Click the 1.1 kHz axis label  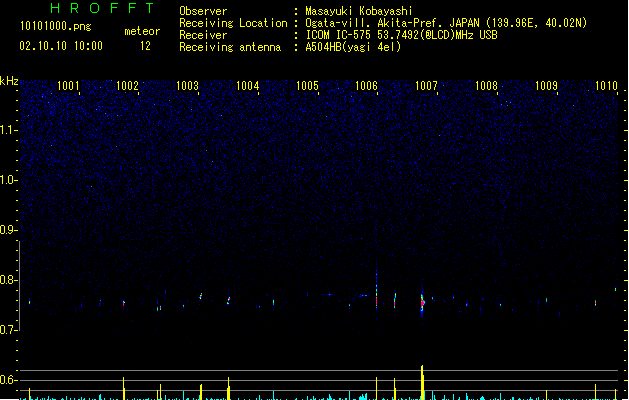[8, 130]
